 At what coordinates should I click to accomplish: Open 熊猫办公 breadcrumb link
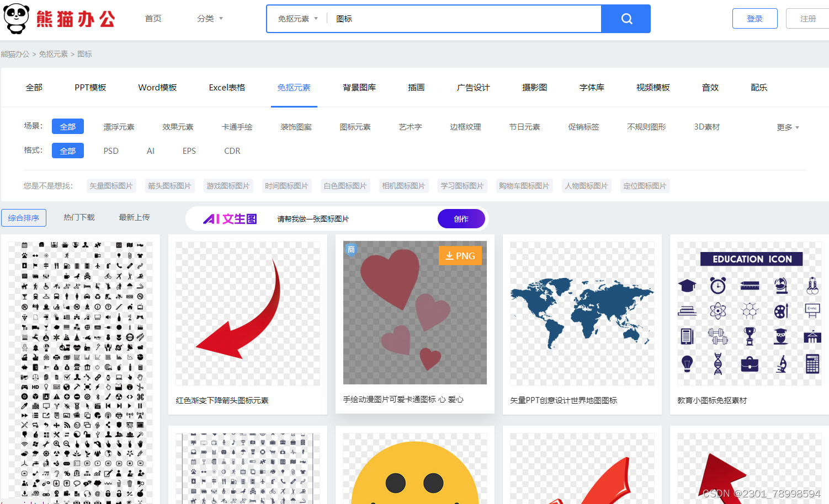click(x=15, y=54)
